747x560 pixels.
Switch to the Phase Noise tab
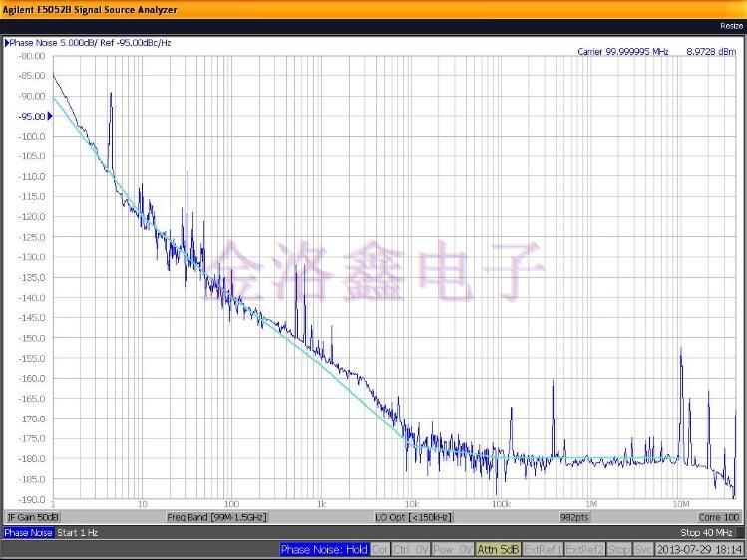[x=28, y=533]
